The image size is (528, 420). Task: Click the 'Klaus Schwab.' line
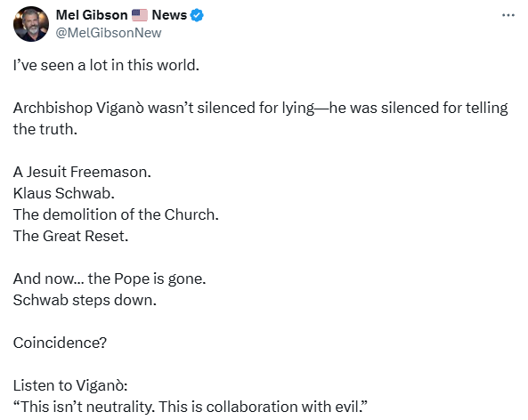(x=64, y=193)
